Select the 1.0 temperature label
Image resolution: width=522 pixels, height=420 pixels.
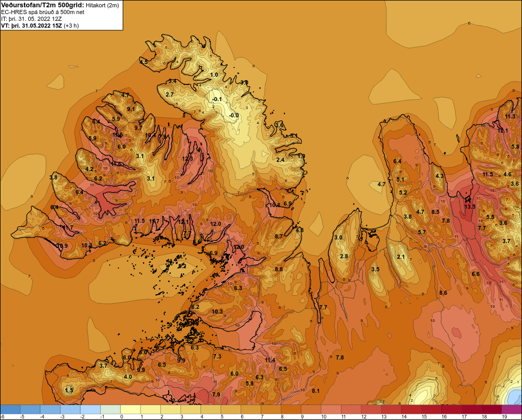tap(214, 75)
